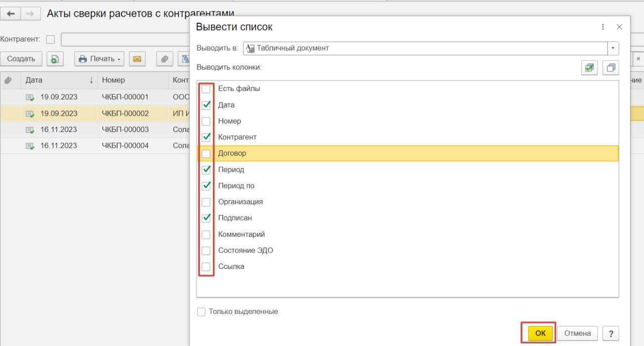The image size is (644, 346).
Task: Open the dialog's three-dot more menu
Action: point(603,27)
